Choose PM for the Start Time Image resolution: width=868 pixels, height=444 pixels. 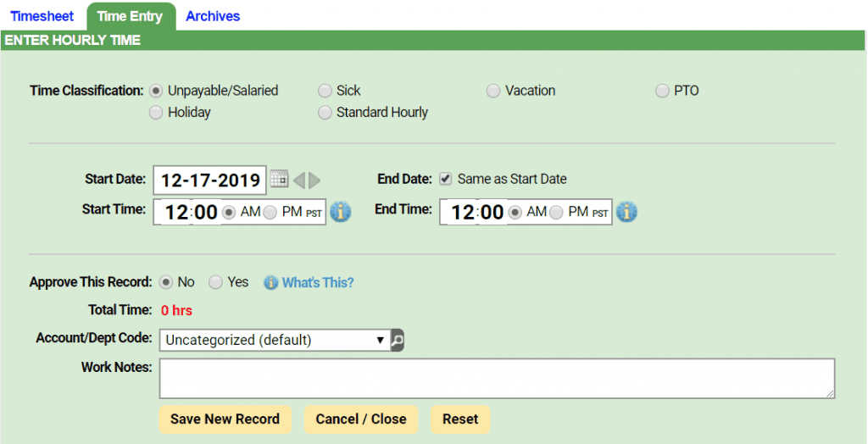(270, 213)
